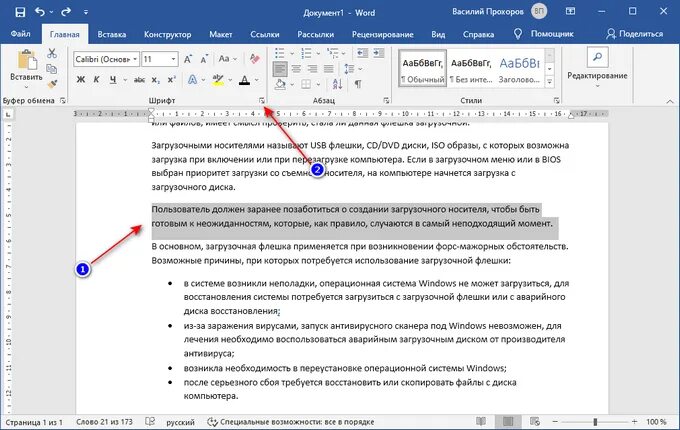Cut selection with the scissors icon

pyautogui.click(x=52, y=53)
